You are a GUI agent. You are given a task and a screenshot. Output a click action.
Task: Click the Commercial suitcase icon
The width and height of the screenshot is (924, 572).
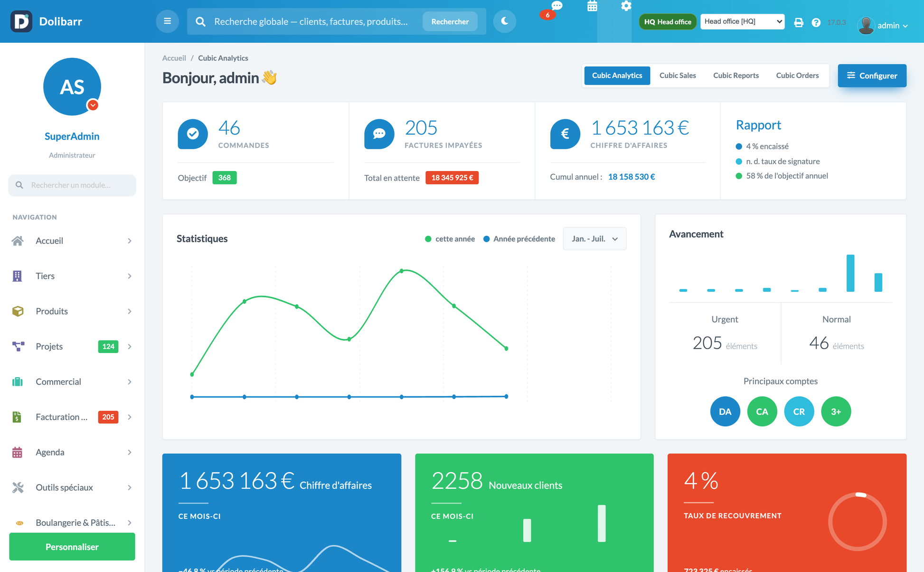point(18,381)
